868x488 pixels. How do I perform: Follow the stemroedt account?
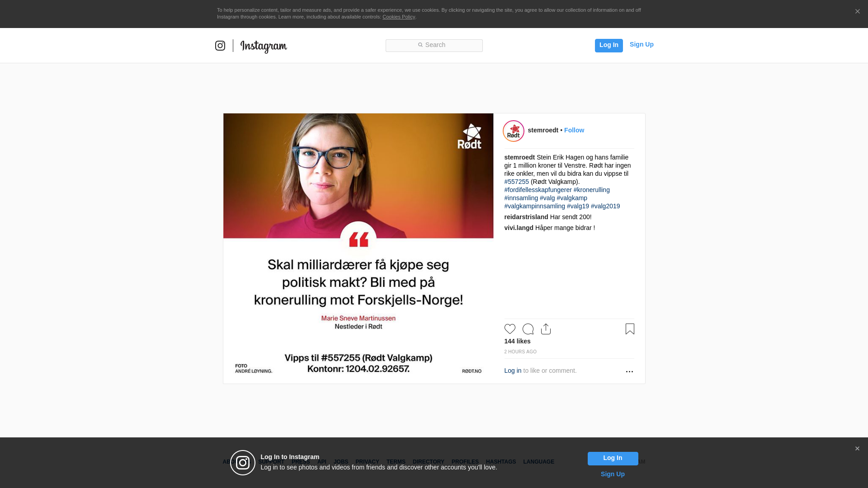coord(574,130)
